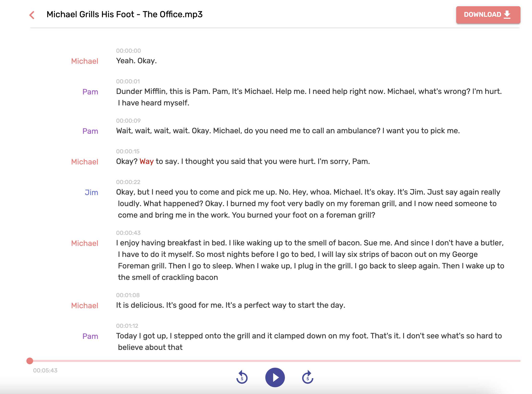Click the Pam speaker label at 00:00:01
This screenshot has width=532, height=394.
click(90, 92)
